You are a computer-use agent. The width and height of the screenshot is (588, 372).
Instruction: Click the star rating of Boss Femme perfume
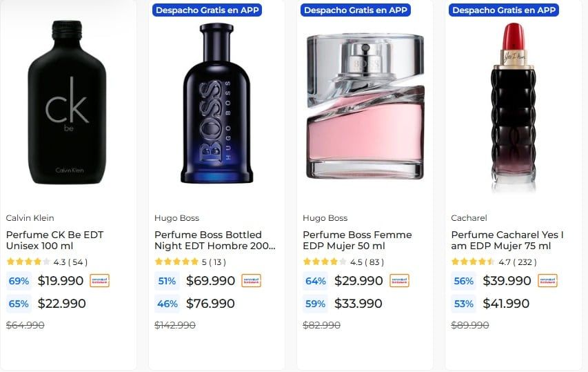click(325, 262)
